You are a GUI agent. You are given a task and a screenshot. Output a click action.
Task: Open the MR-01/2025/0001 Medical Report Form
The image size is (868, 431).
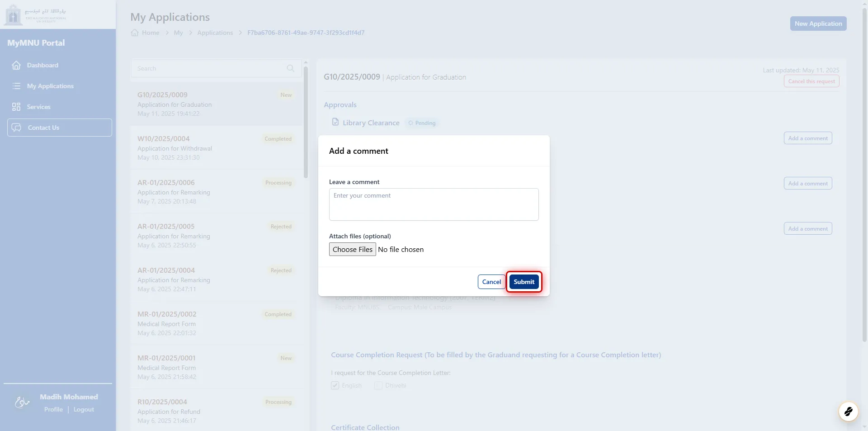pos(216,367)
